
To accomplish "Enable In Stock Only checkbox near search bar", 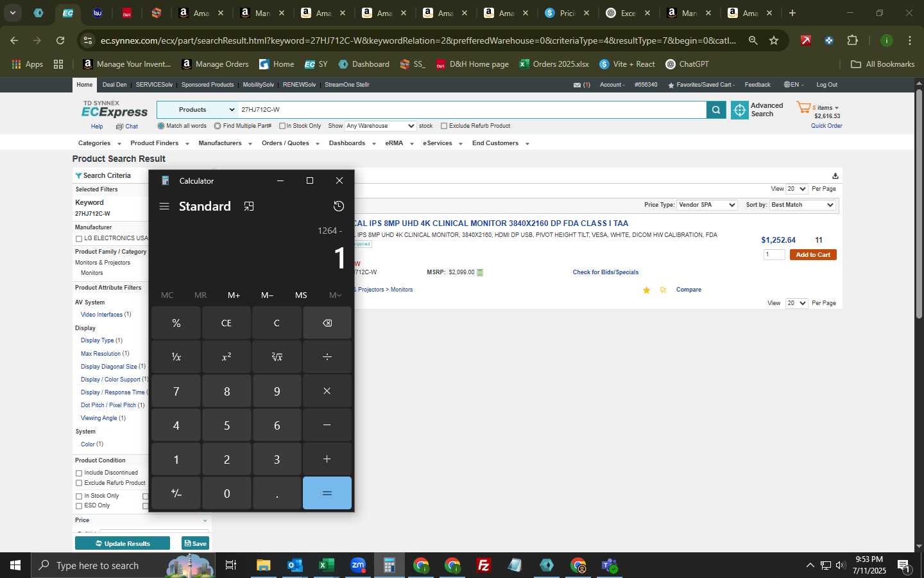I will click(x=282, y=126).
